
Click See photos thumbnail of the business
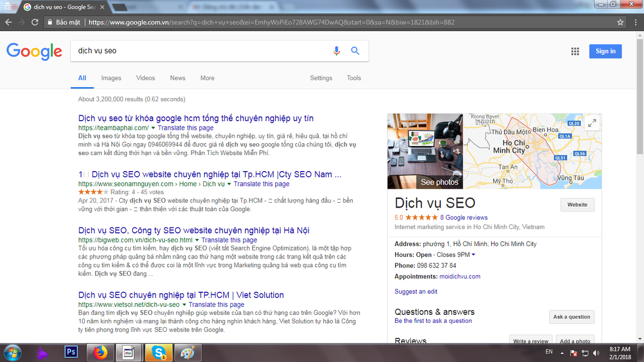[x=425, y=151]
